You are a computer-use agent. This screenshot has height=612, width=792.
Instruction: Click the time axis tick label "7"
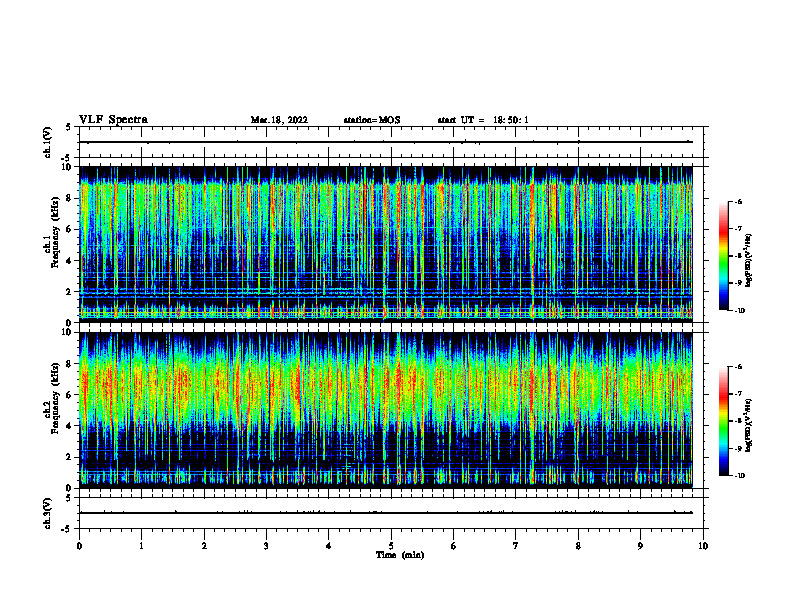point(516,546)
